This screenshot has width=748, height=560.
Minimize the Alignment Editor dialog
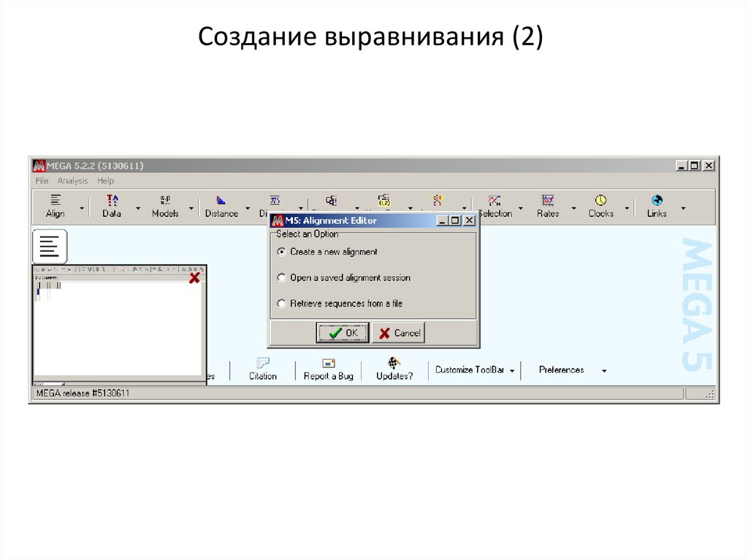pyautogui.click(x=442, y=220)
